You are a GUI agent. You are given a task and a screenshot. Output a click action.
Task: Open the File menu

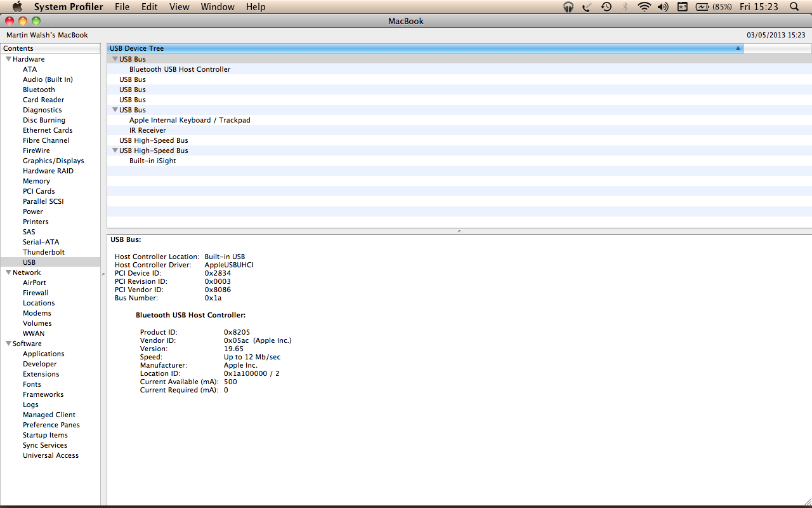122,7
